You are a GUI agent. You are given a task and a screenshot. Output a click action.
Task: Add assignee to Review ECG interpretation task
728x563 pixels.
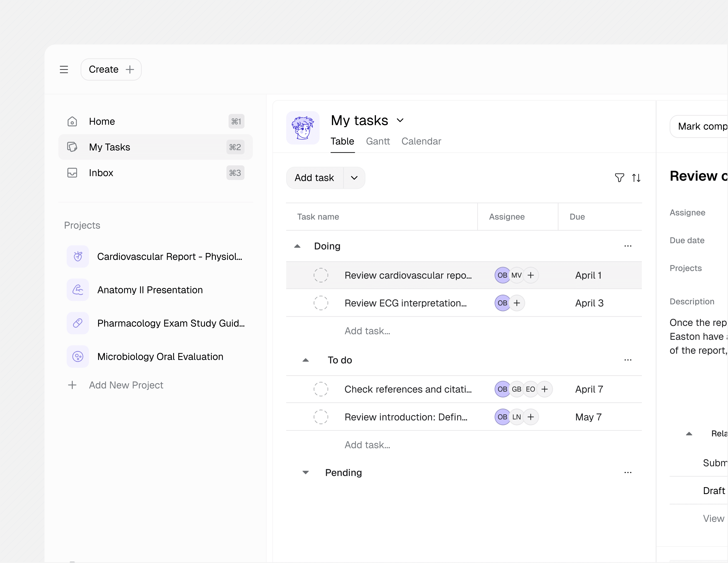click(x=517, y=303)
